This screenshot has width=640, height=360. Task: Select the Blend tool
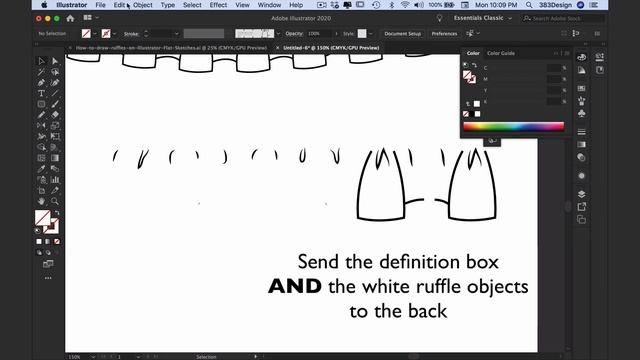point(55,169)
